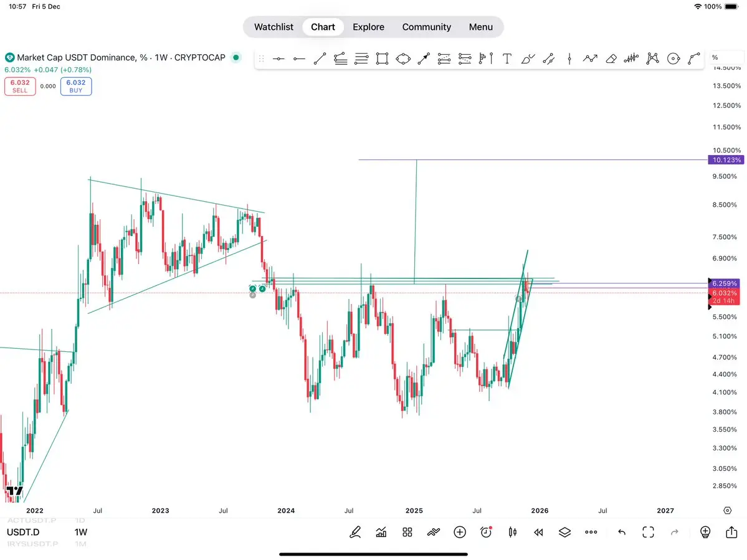Check the Wi-Fi status icon
The image size is (747, 560).
coord(698,7)
